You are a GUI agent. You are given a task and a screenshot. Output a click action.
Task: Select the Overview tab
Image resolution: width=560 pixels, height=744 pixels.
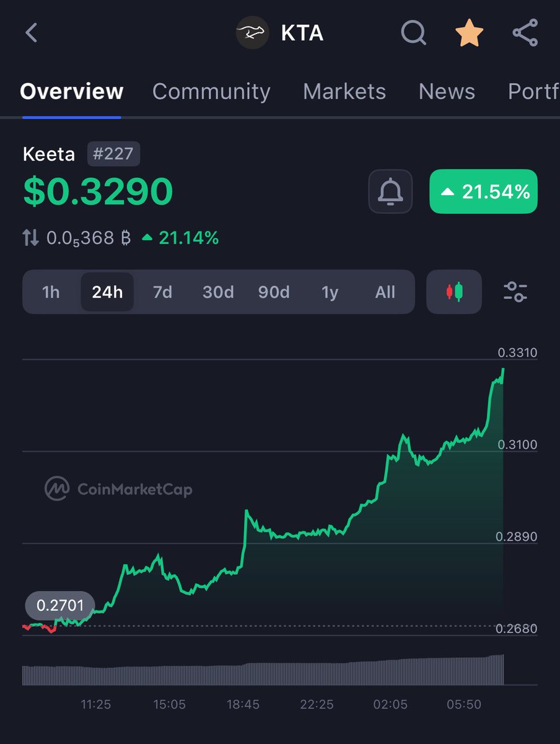click(x=72, y=92)
